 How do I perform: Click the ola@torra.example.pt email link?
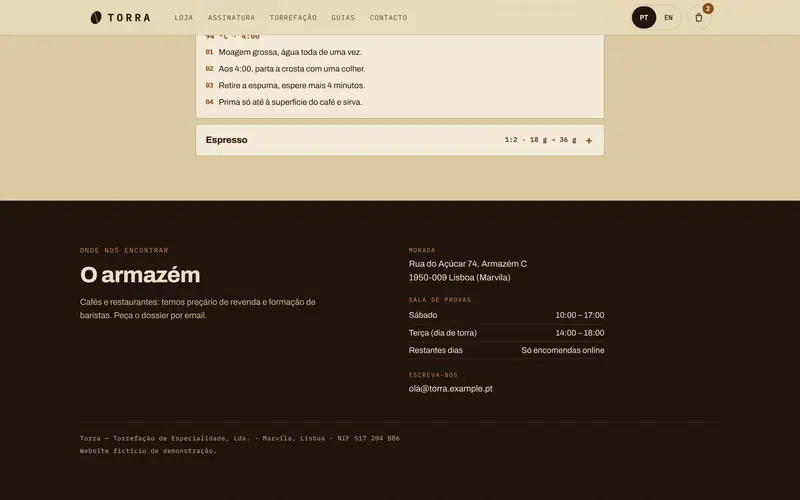(x=451, y=389)
